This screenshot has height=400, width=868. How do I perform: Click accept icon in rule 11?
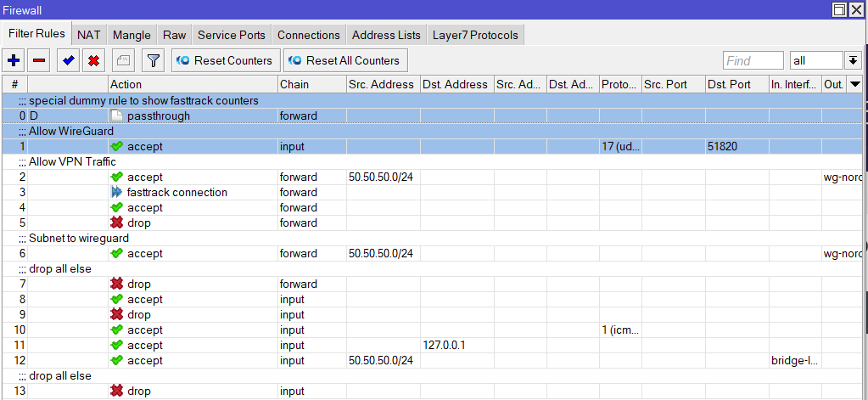click(116, 345)
